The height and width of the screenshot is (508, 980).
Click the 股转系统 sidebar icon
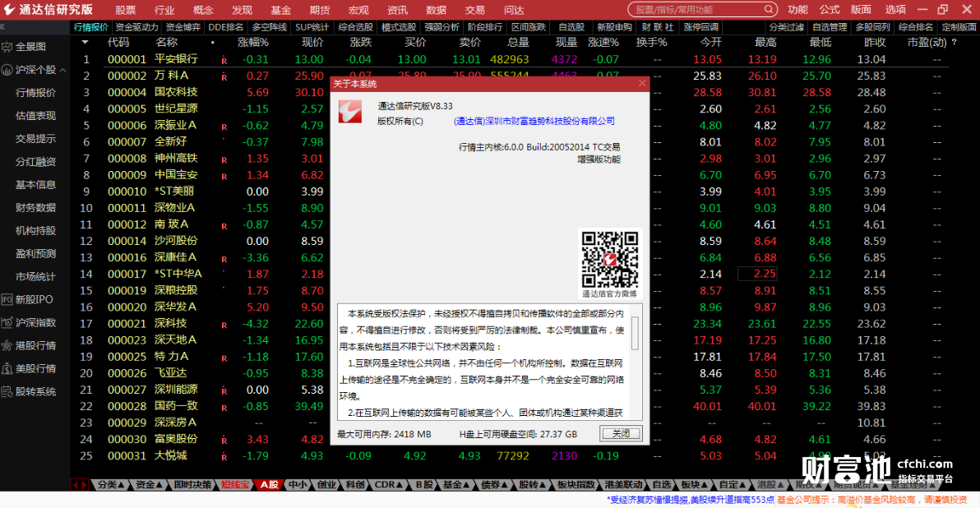[x=7, y=392]
